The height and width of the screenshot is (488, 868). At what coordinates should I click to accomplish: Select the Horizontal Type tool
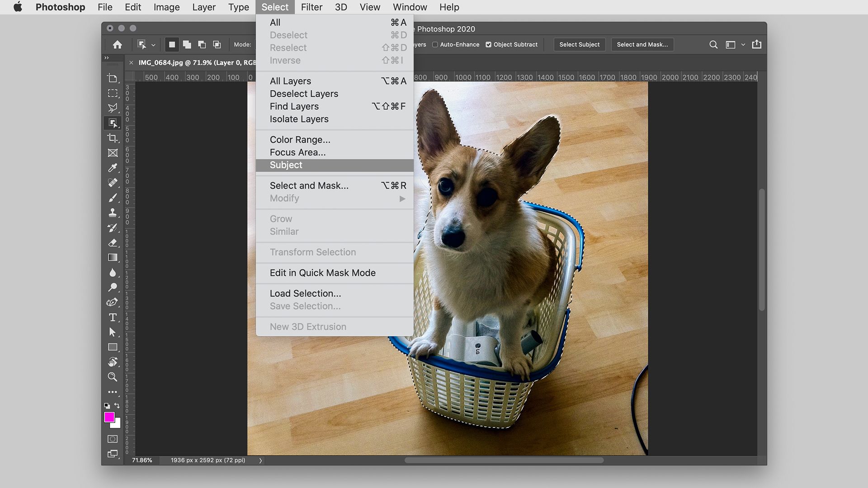(113, 317)
